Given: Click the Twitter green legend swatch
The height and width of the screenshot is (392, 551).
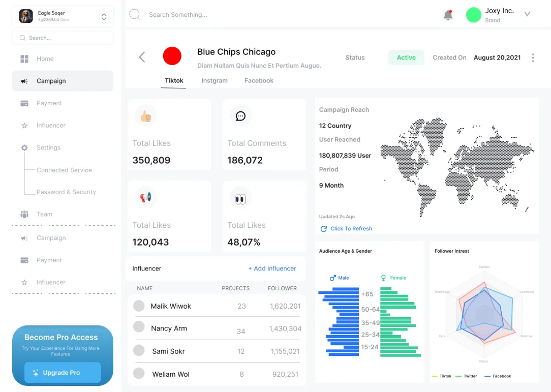Looking at the screenshot, I should (458, 376).
